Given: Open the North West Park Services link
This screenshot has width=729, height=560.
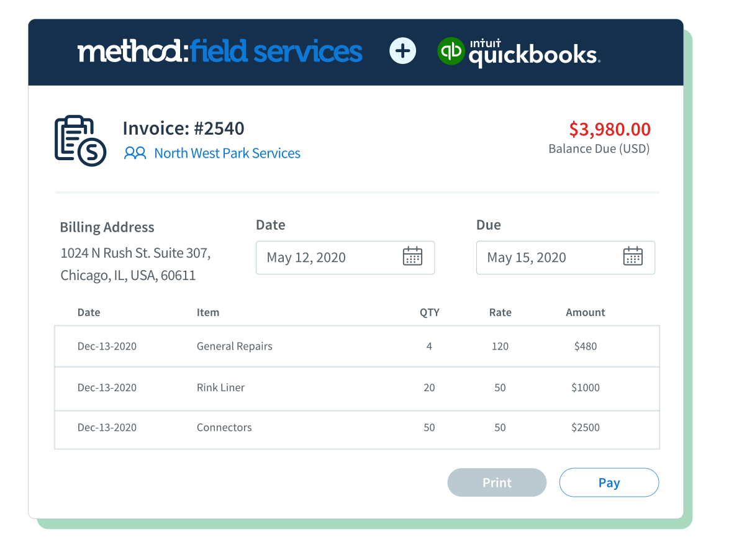Looking at the screenshot, I should tap(227, 153).
